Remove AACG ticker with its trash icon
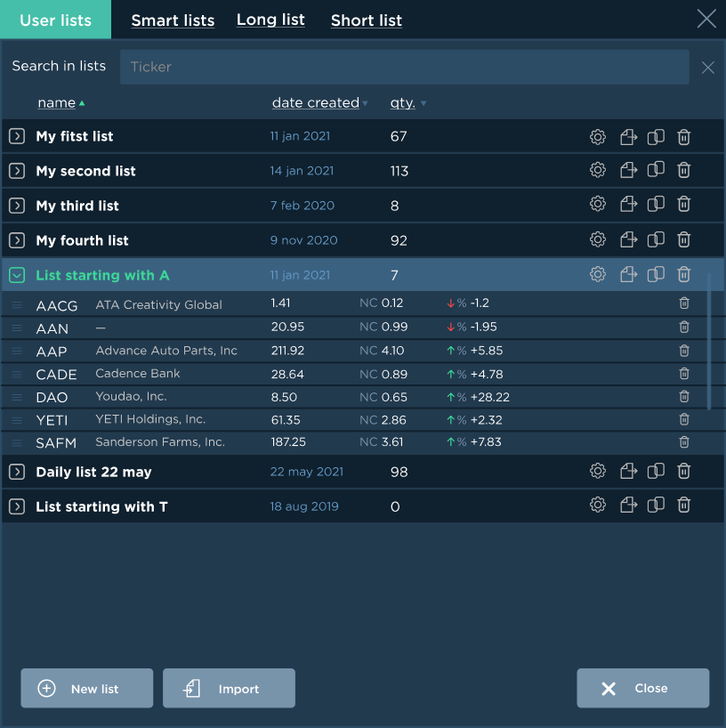The height and width of the screenshot is (728, 726). (x=683, y=303)
